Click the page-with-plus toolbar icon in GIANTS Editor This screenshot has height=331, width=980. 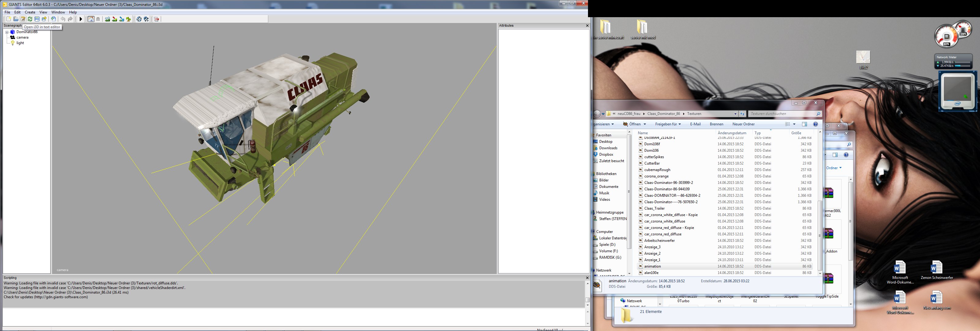54,19
